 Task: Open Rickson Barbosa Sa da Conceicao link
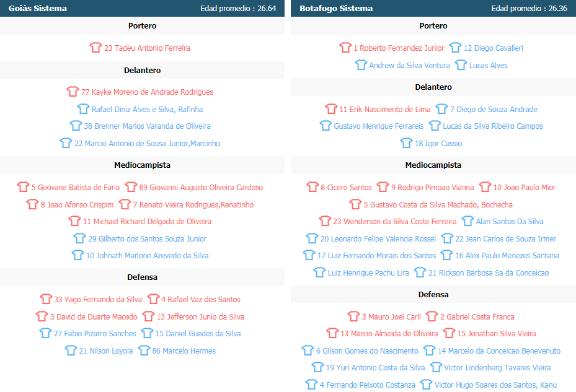pyautogui.click(x=489, y=272)
